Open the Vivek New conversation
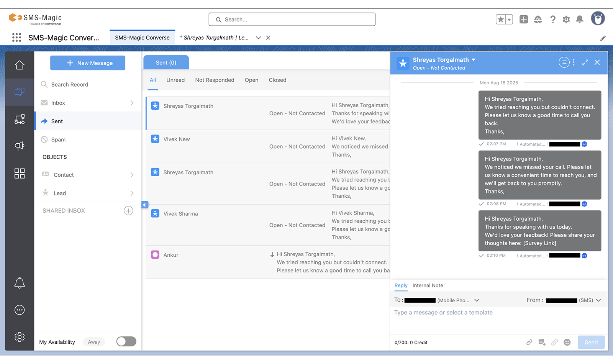Viewport: 613px width, 364px height. tap(268, 147)
